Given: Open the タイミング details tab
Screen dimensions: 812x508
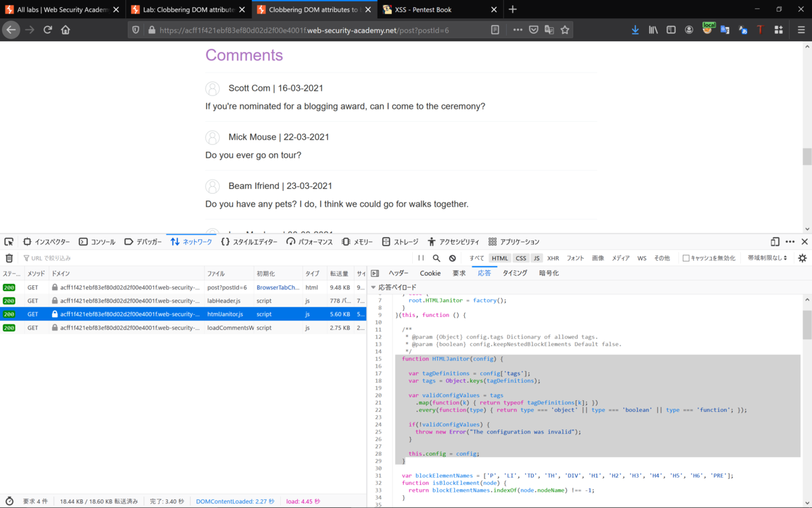Looking at the screenshot, I should (515, 273).
